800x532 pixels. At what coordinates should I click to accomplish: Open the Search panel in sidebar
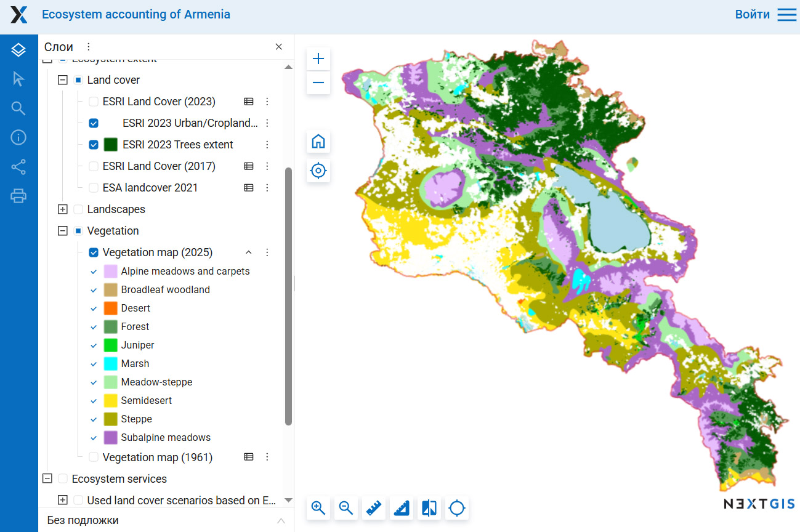[x=18, y=108]
